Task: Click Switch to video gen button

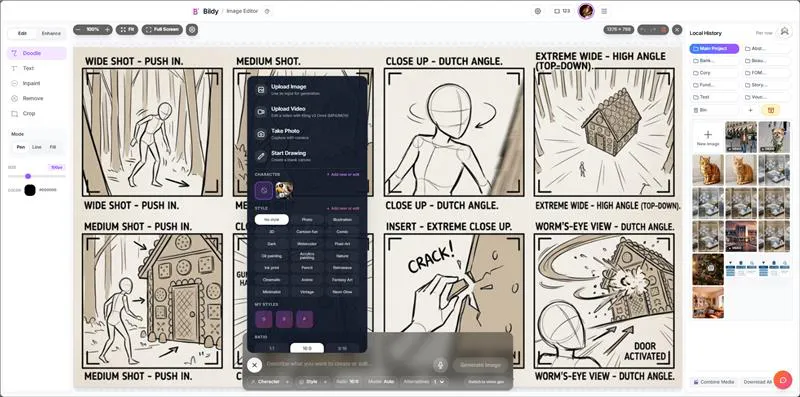Action: [x=486, y=382]
